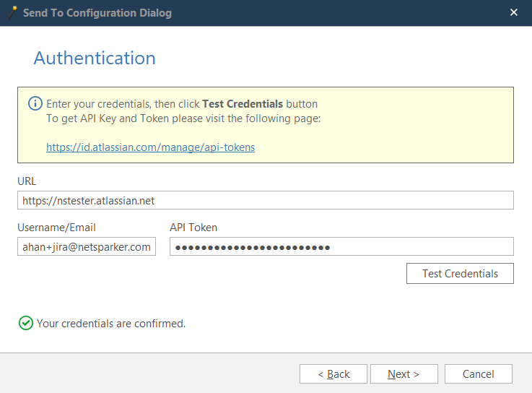Click the bold 'Test Credentials' text in the banner
This screenshot has width=532, height=393.
[243, 104]
